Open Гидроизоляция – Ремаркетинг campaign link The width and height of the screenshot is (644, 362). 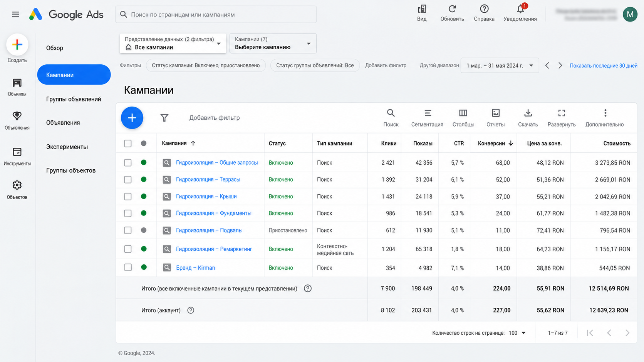pos(214,249)
